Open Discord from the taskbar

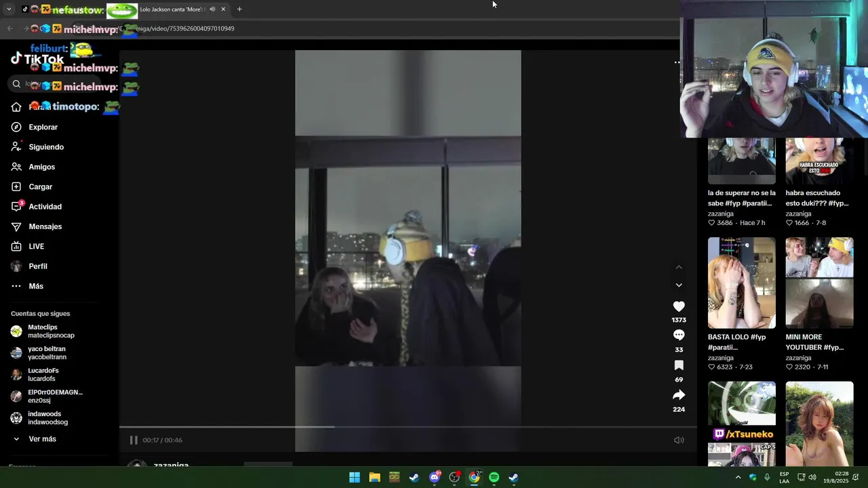click(435, 477)
